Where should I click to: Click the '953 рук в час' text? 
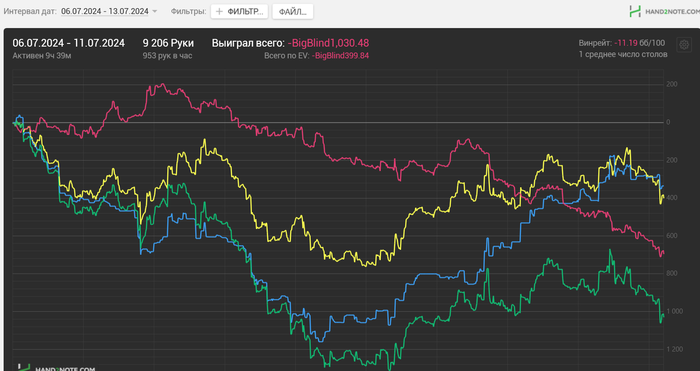(x=167, y=56)
